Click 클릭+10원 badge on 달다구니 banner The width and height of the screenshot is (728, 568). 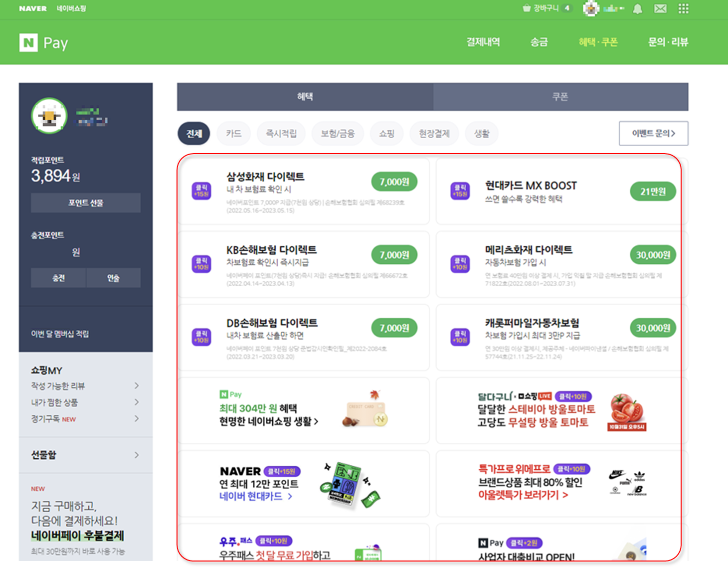tap(573, 396)
